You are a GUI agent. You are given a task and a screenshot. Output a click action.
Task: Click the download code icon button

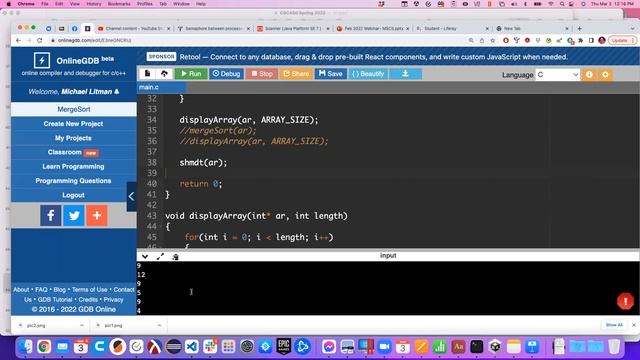tap(405, 73)
